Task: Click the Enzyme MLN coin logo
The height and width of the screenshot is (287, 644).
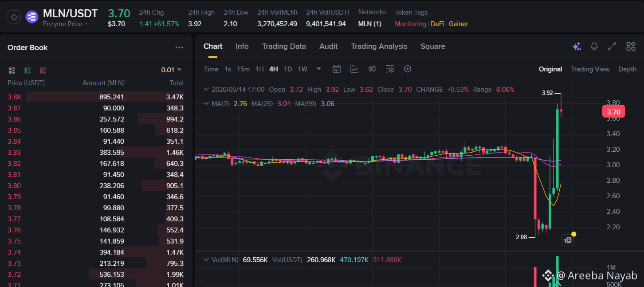Action: point(32,17)
